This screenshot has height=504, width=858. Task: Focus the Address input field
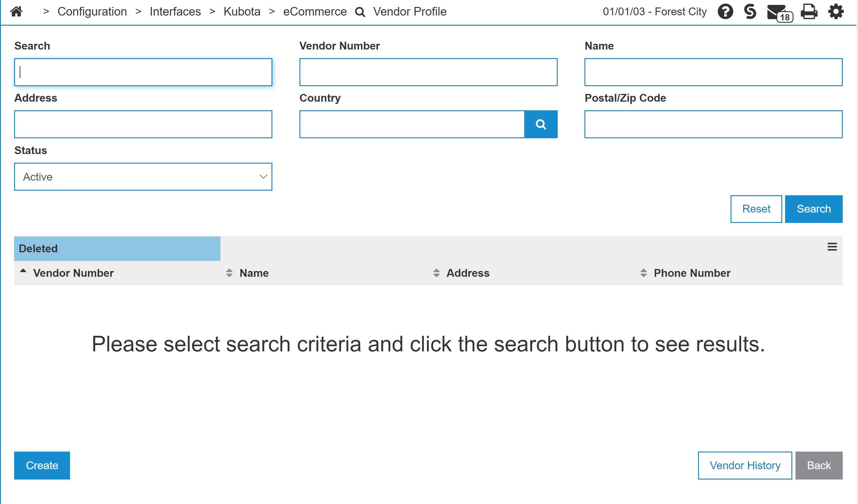(x=143, y=124)
